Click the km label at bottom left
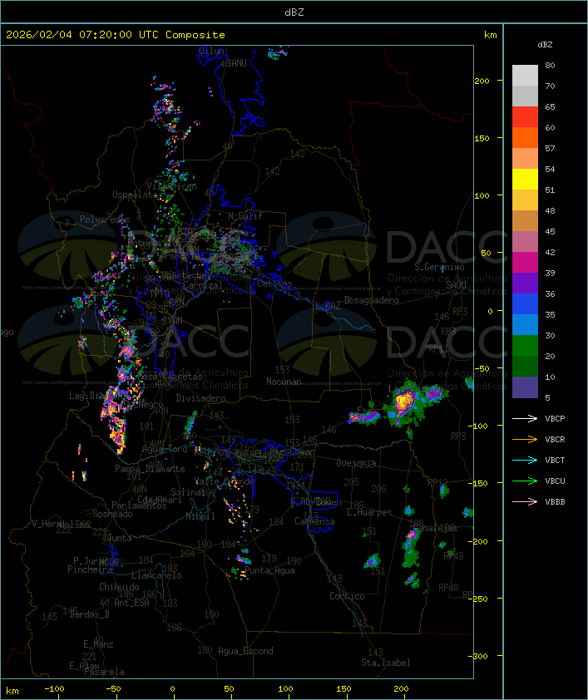This screenshot has height=700, width=588. tap(12, 691)
